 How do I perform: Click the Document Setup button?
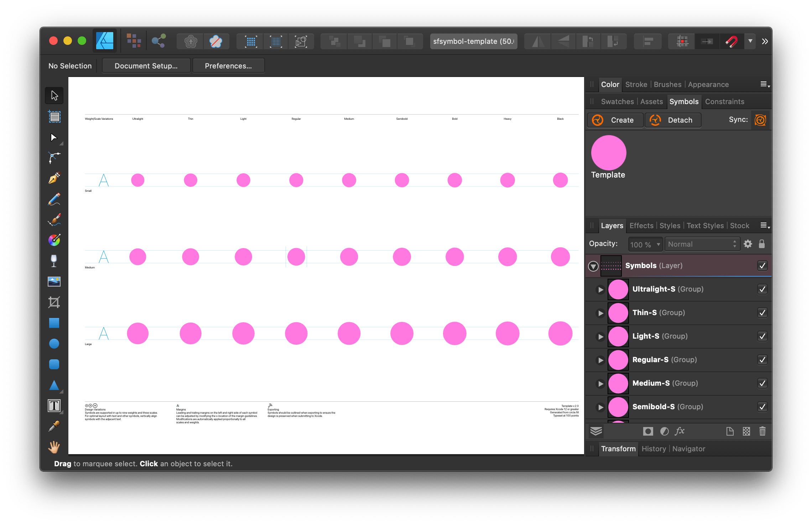tap(146, 66)
